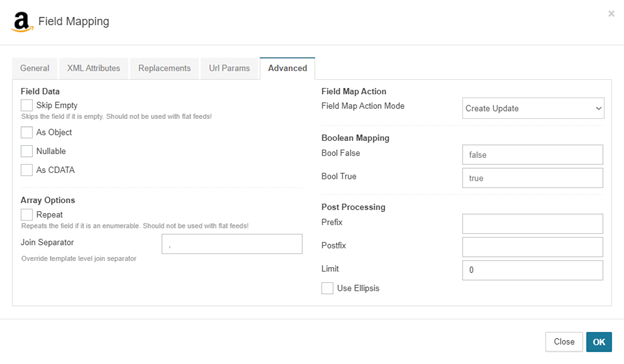Toggle the Use Ellipsis checkbox
Viewport: 624px width, 364px height.
tap(327, 288)
